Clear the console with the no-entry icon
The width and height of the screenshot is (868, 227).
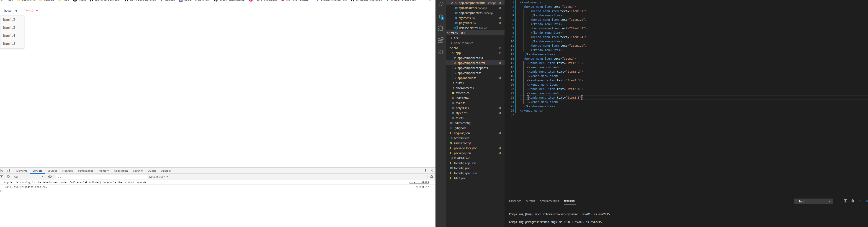8,176
